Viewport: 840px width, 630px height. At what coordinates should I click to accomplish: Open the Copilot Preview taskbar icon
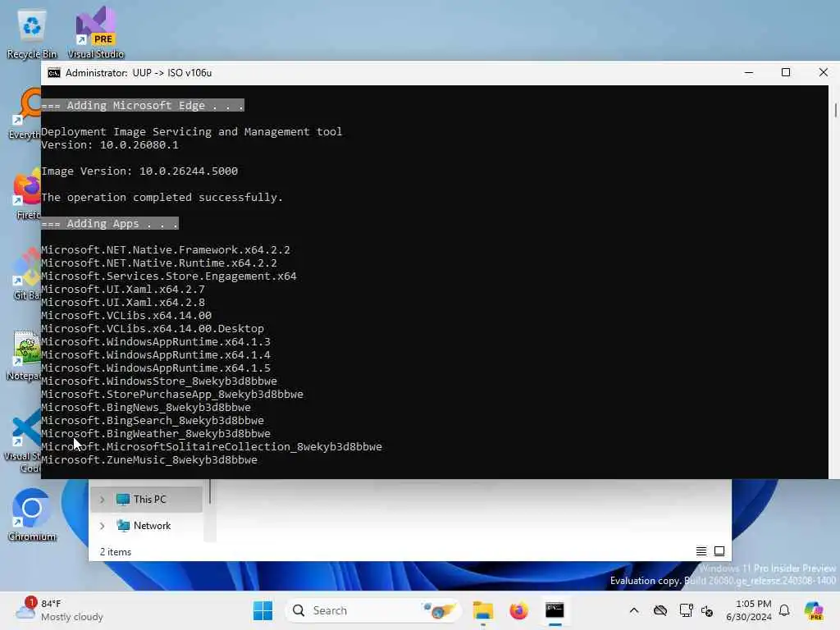[814, 610]
